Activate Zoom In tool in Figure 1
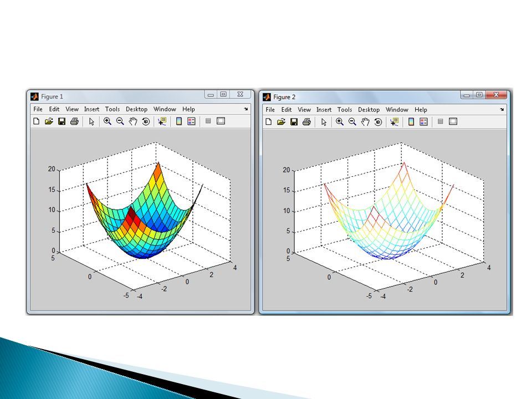This screenshot has width=532, height=399. coord(107,121)
